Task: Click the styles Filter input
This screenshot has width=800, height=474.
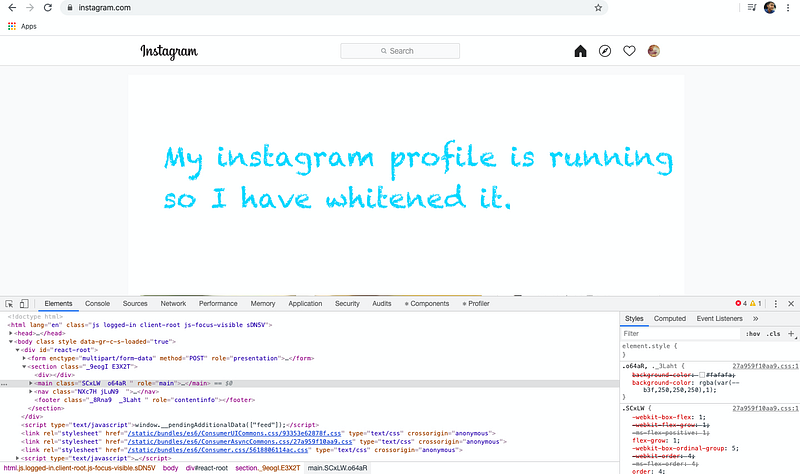Action: click(680, 334)
